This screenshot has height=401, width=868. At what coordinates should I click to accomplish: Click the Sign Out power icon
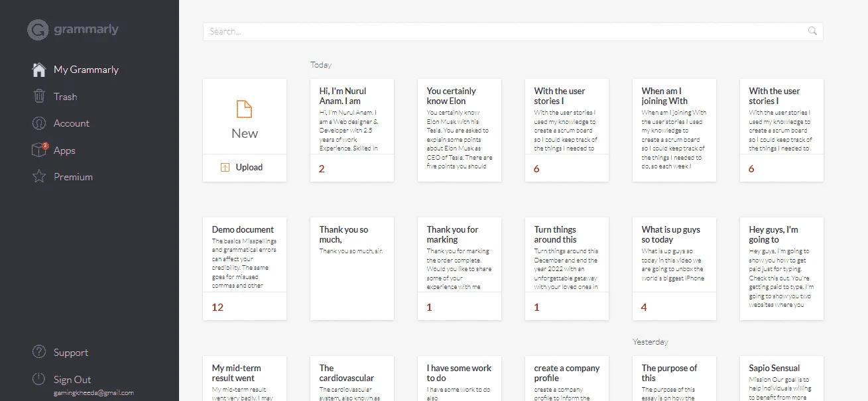[x=39, y=379]
